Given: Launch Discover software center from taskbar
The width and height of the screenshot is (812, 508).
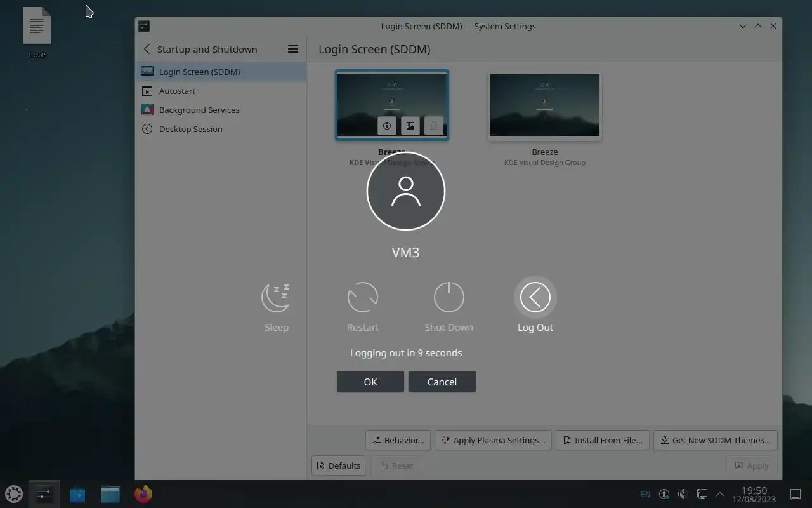Looking at the screenshot, I should coord(77,493).
